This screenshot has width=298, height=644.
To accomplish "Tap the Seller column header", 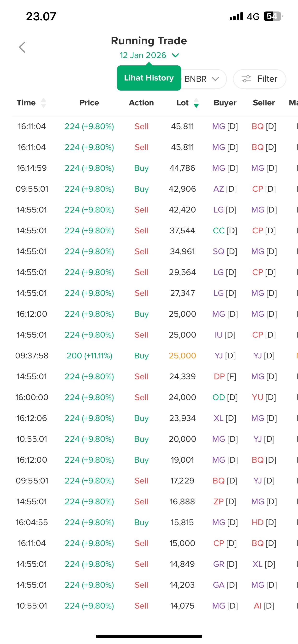I will tap(264, 103).
